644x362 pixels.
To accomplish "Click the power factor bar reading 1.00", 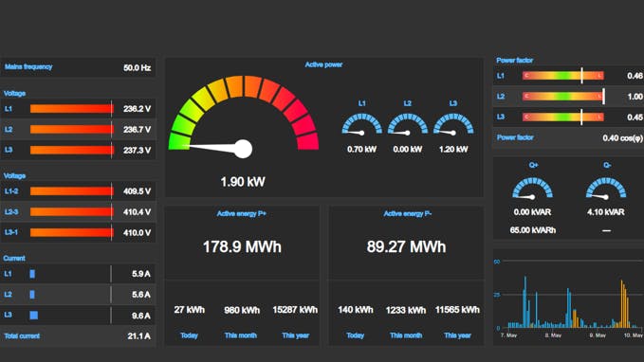I will [x=563, y=97].
